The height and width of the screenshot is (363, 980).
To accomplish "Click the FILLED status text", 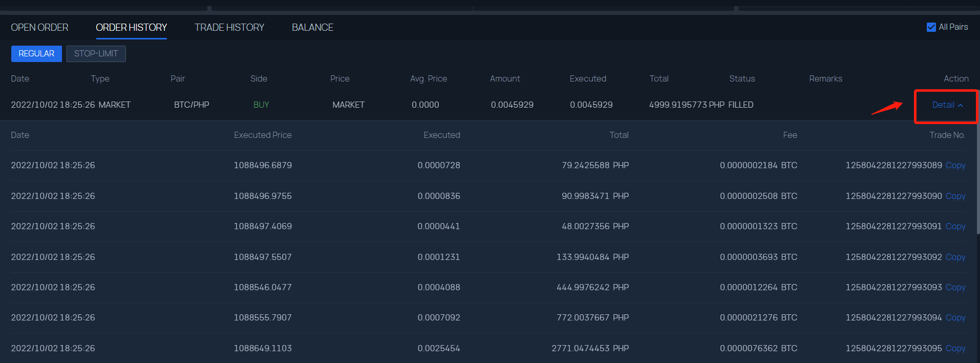I will click(741, 105).
